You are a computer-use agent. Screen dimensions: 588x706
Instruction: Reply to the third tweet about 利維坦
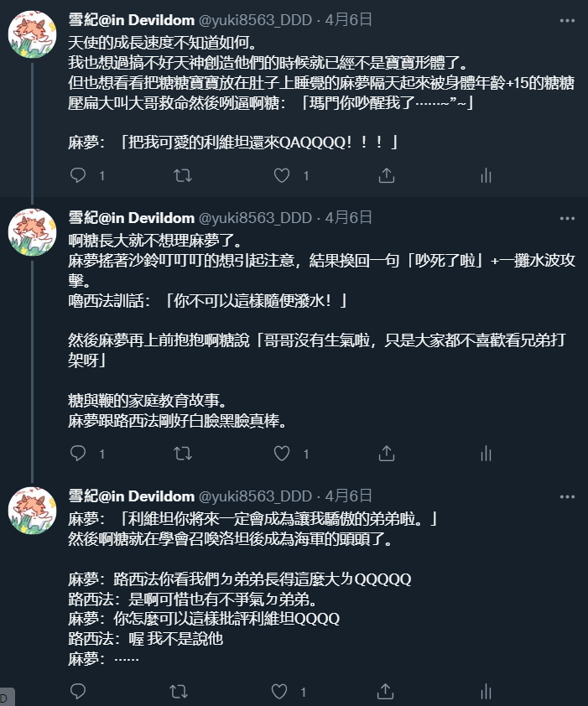coord(78,691)
